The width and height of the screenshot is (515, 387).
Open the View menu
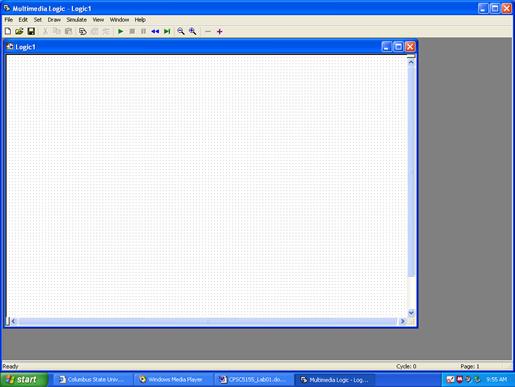pyautogui.click(x=98, y=20)
